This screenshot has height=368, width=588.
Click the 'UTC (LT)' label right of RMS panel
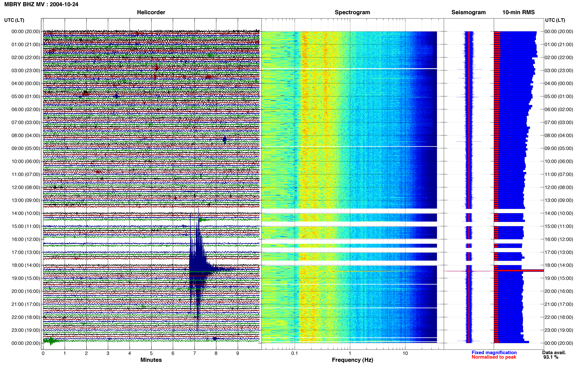click(555, 20)
